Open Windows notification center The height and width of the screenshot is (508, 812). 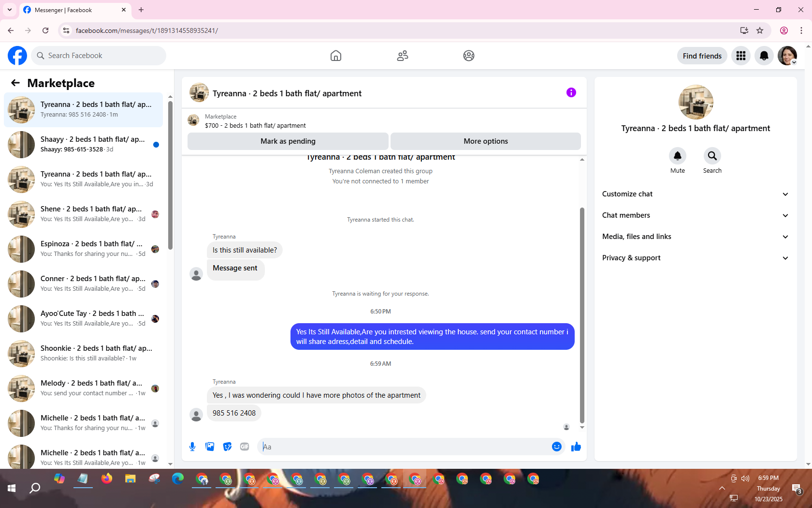797,488
